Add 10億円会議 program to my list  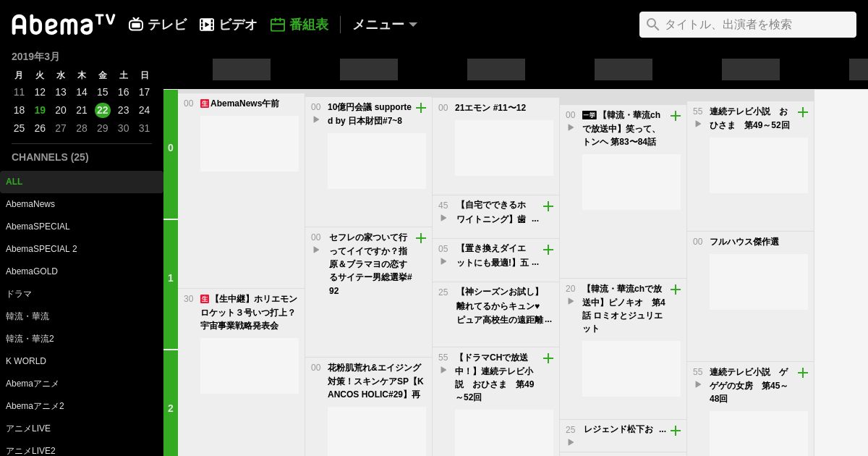coord(421,108)
